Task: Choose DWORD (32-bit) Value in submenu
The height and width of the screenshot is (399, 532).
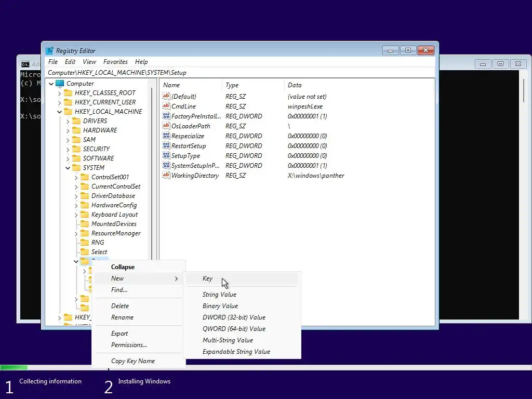Action: click(x=242, y=317)
